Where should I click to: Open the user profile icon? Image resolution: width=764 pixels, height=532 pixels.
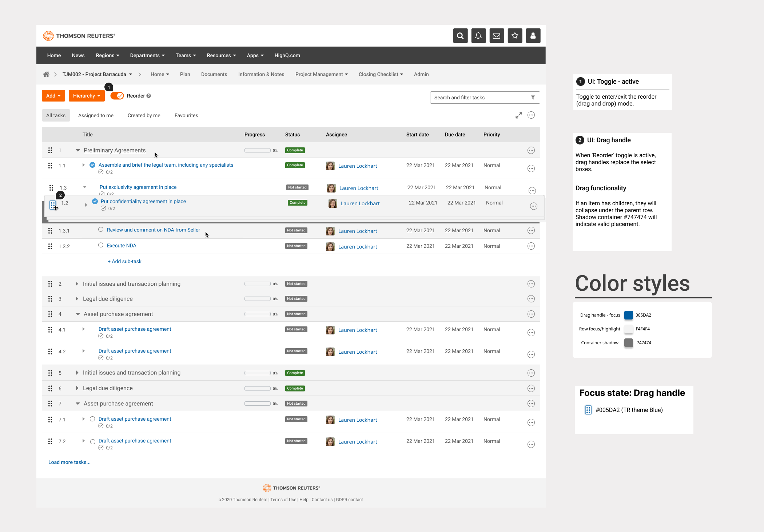coord(533,36)
